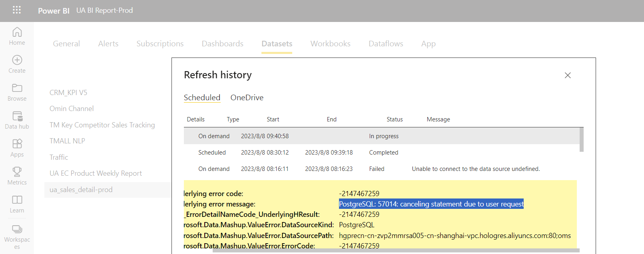Go to Home in the sidebar
This screenshot has height=254, width=644.
pyautogui.click(x=17, y=36)
